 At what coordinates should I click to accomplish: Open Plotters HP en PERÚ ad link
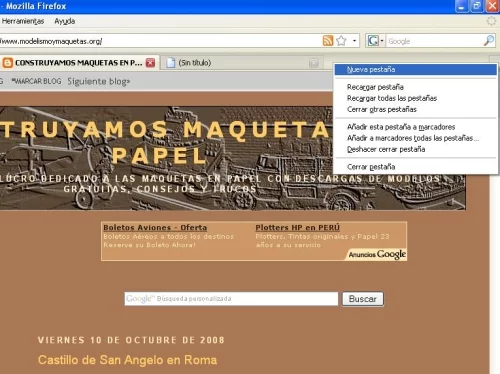click(x=297, y=227)
